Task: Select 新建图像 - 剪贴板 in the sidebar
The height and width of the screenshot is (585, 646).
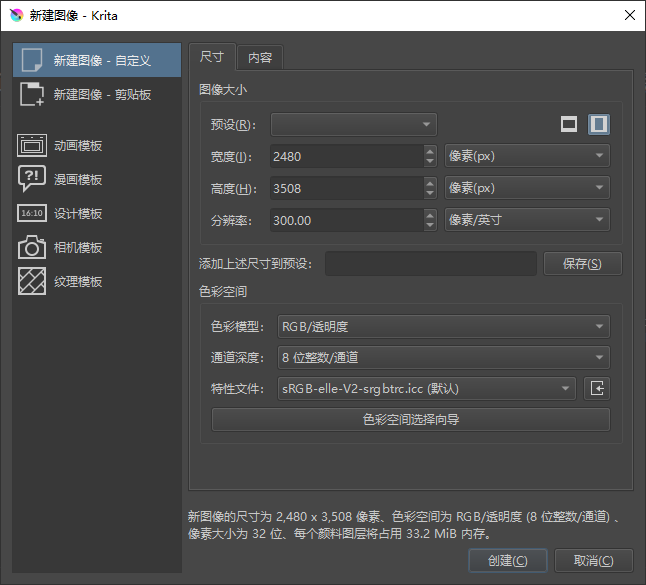Action: (x=97, y=95)
